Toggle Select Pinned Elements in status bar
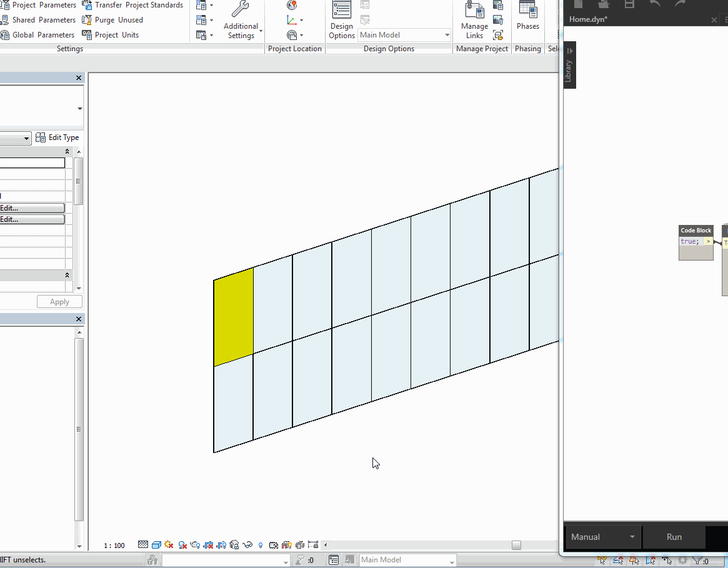 pyautogui.click(x=634, y=560)
